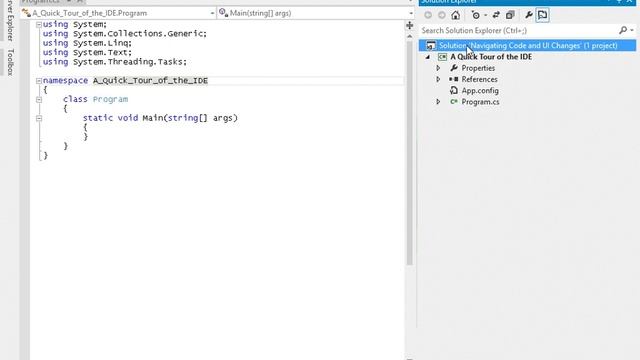The height and width of the screenshot is (360, 640).
Task: Select App.config in Solution Explorer
Action: coord(480,91)
